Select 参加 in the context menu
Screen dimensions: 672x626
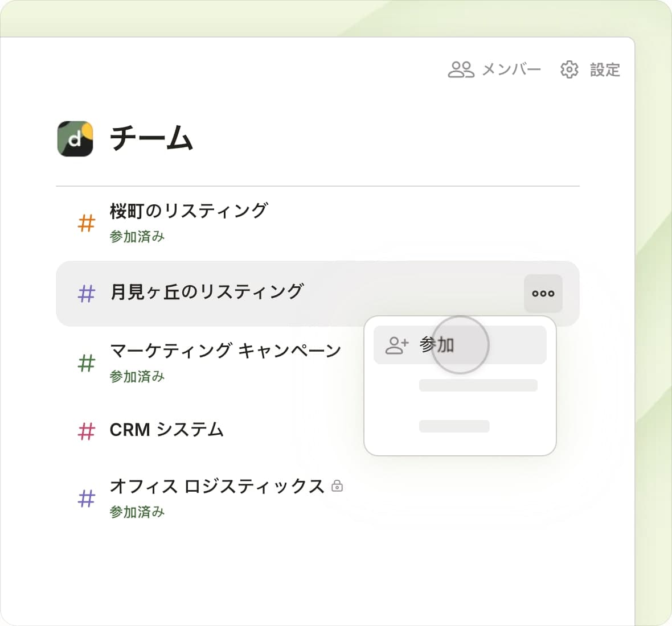pyautogui.click(x=437, y=345)
